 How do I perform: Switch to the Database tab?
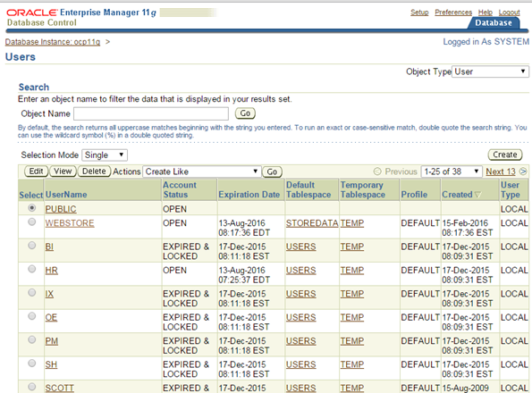494,22
